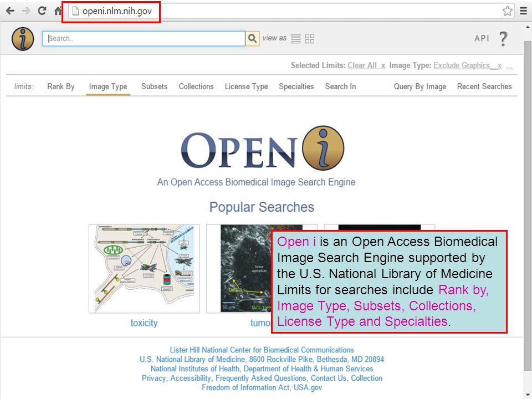Expand the ellipsis after the selected limits
Screen dimensions: 532x399
click(x=509, y=66)
